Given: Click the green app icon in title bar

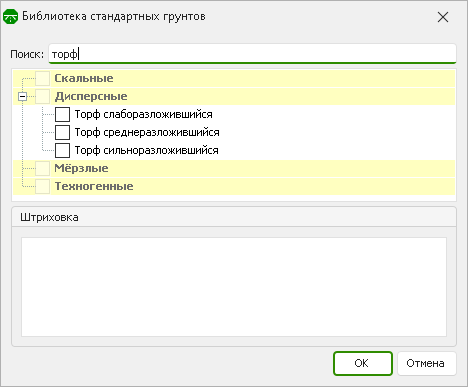Looking at the screenshot, I should tap(10, 16).
